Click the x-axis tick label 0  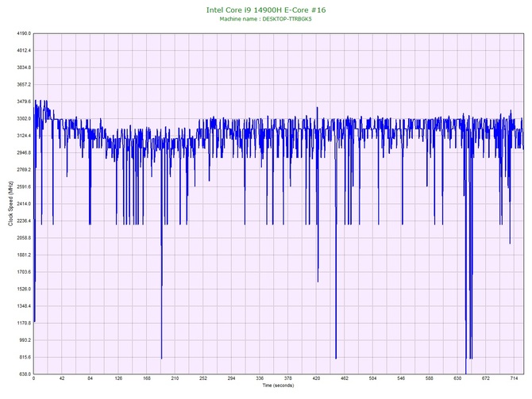pos(33,378)
